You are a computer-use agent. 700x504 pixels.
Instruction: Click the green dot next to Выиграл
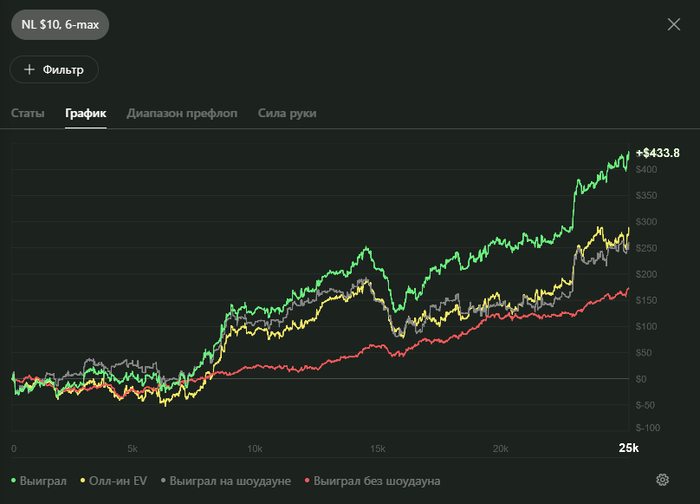click(x=13, y=480)
